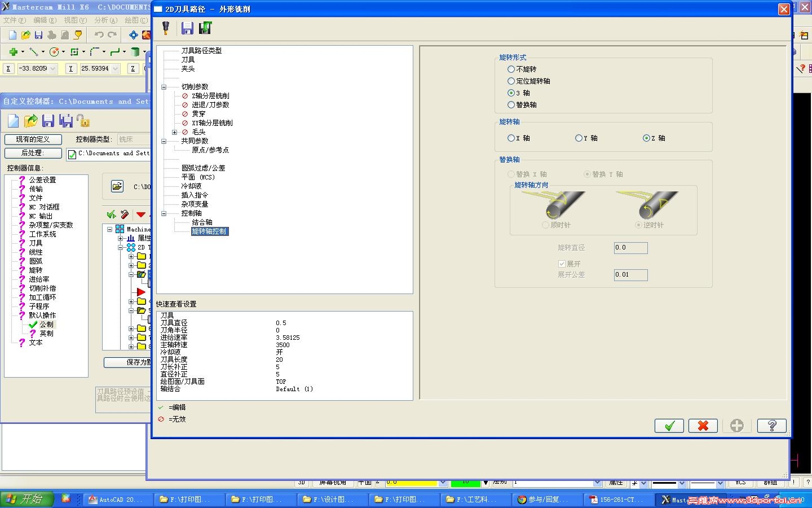Select 刀具路径类型 in parameter tree

[201, 50]
